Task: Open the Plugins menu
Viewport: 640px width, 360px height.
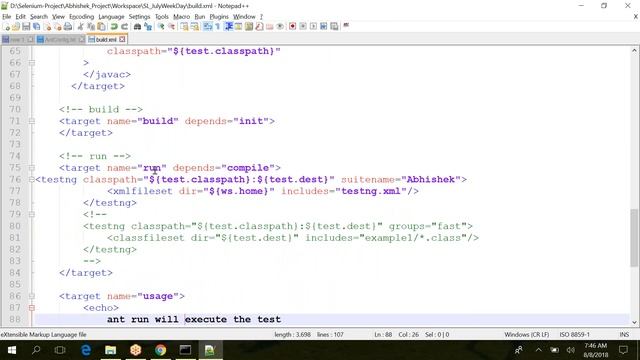Action: coord(219,17)
